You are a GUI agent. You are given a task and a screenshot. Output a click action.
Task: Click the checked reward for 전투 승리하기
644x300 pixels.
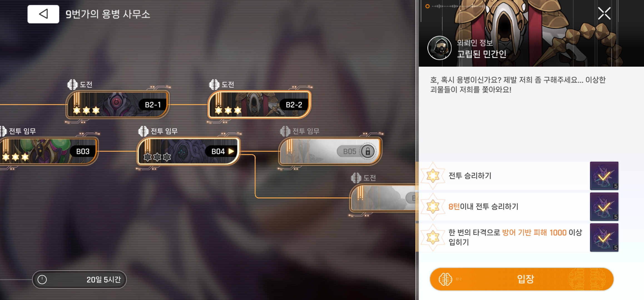coord(604,176)
